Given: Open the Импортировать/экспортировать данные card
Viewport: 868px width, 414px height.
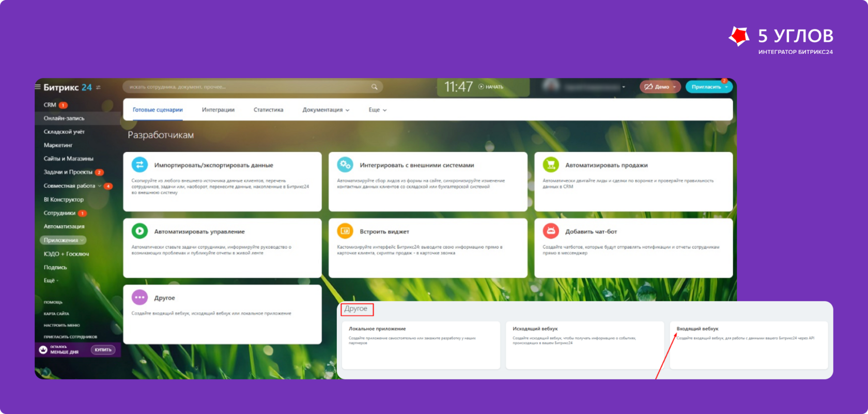Looking at the screenshot, I should click(x=222, y=181).
